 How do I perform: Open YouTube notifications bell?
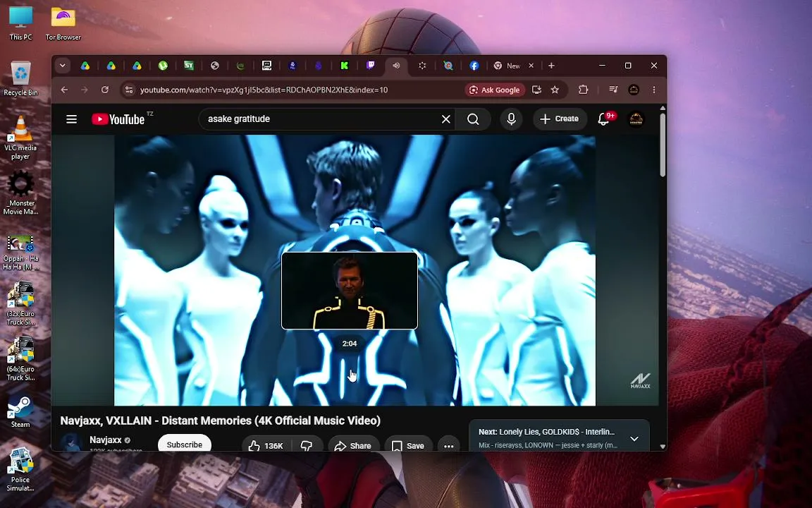click(x=604, y=119)
